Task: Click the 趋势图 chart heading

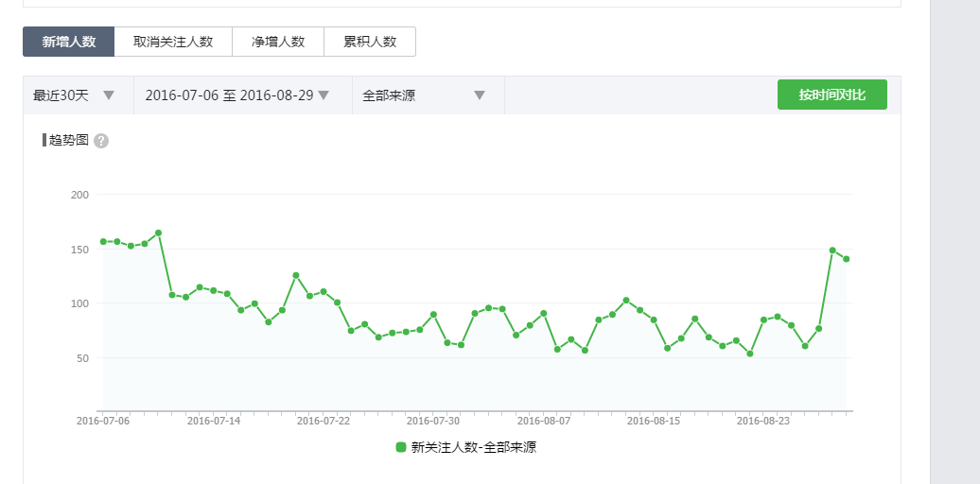Action: (68, 140)
